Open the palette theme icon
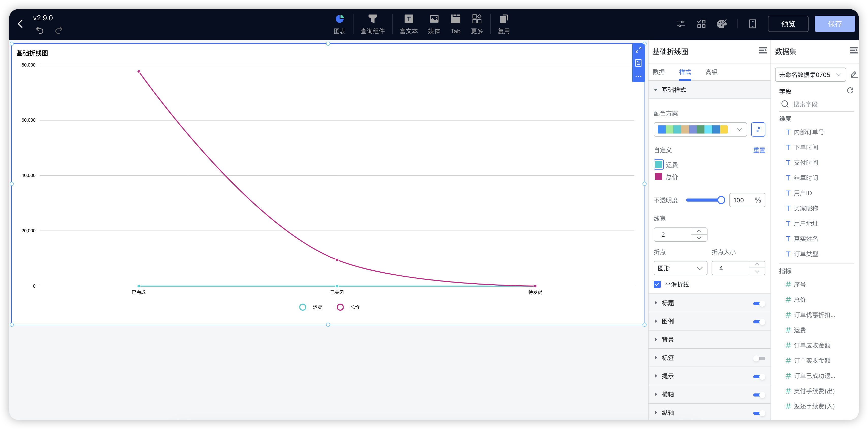Viewport: 868px width, 429px height. (x=721, y=24)
